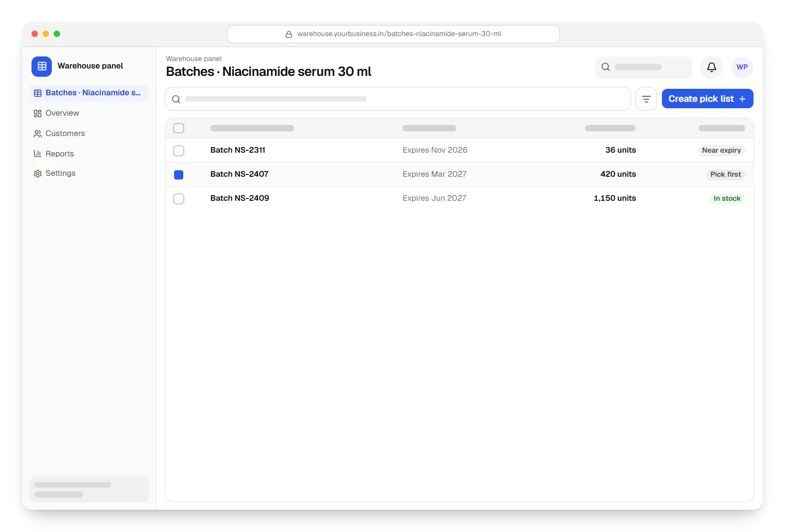Click the Warehouse panel breadcrumb

pos(193,59)
